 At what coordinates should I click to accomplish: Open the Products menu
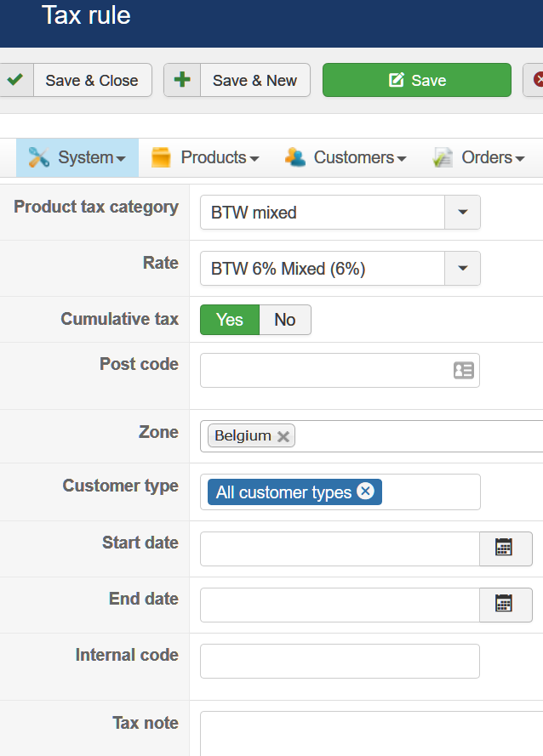[x=205, y=157]
